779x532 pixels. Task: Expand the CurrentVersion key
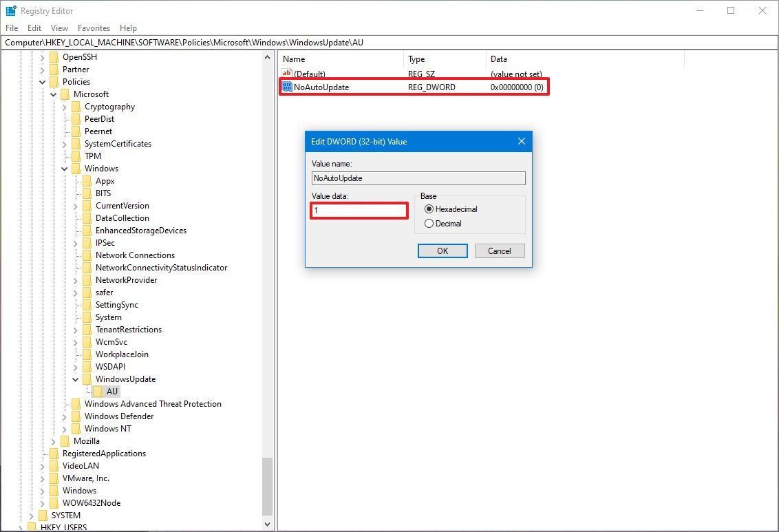[x=75, y=206]
